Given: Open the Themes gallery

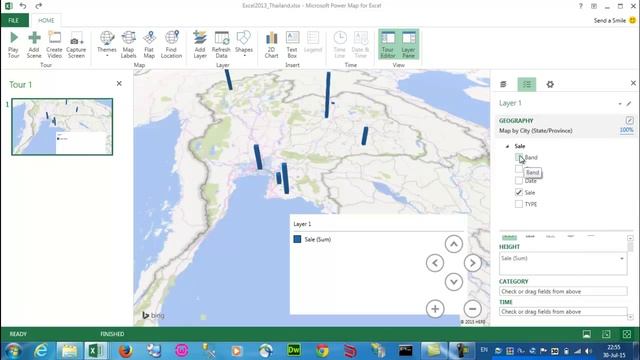Looking at the screenshot, I should (107, 44).
